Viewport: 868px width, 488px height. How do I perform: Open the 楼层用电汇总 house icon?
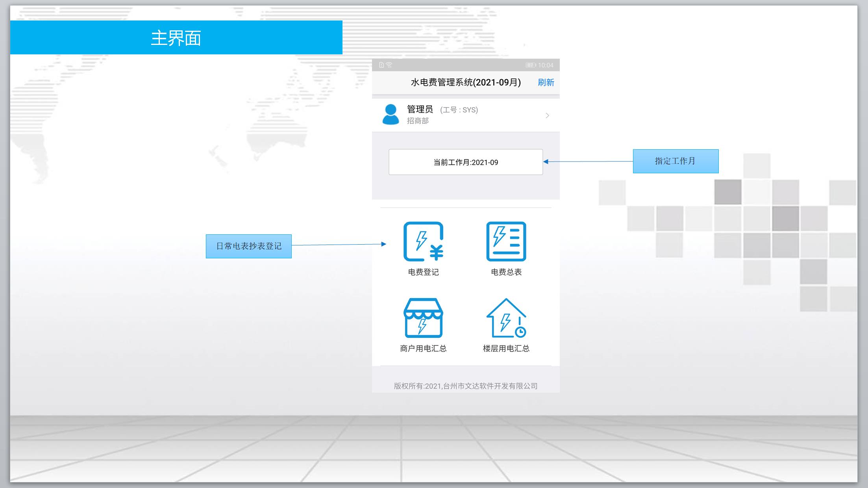(506, 318)
